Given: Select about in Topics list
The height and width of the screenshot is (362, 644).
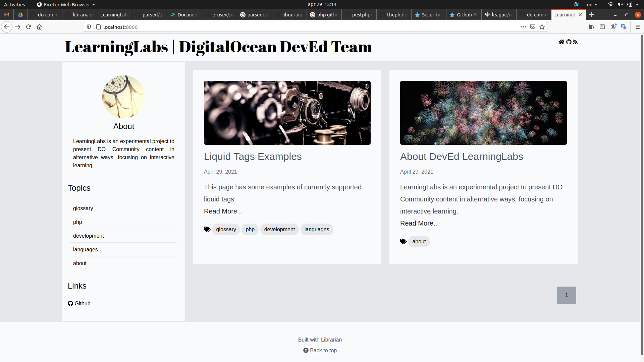Looking at the screenshot, I should 80,263.
